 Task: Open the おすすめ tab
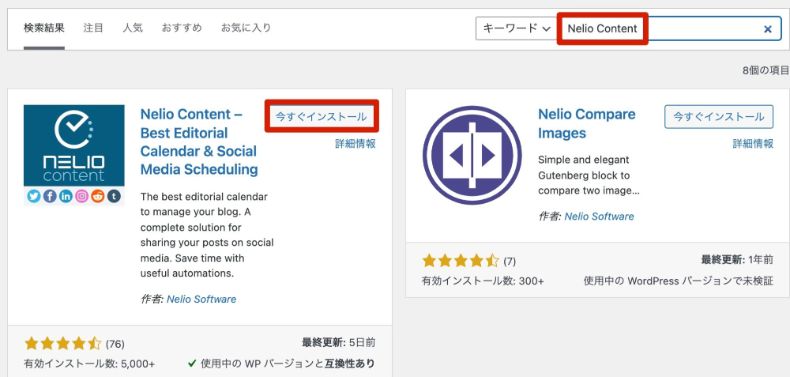[x=182, y=28]
